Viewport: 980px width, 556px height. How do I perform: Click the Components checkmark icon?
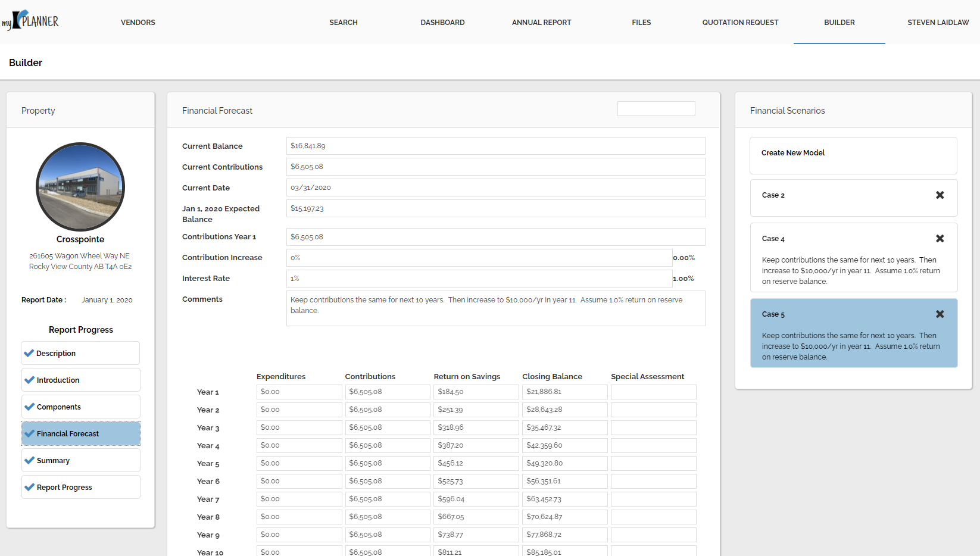tap(29, 407)
